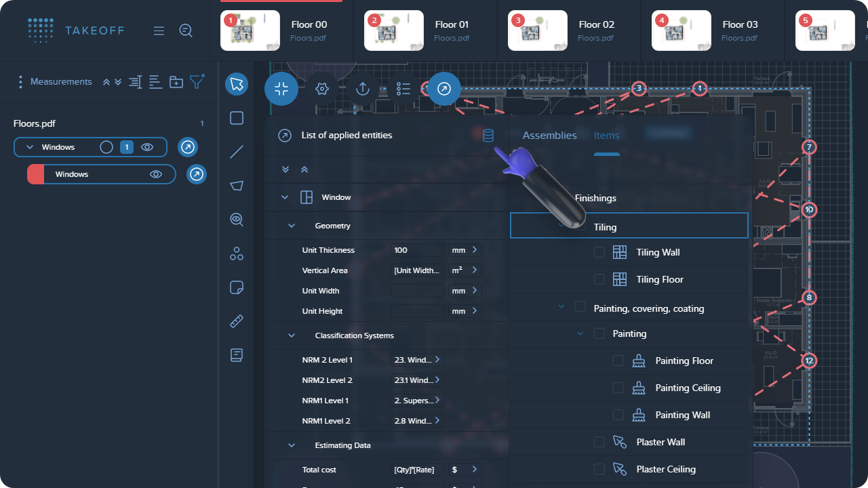This screenshot has width=868, height=488.
Task: Choose the pointer selection tool
Action: point(237,84)
